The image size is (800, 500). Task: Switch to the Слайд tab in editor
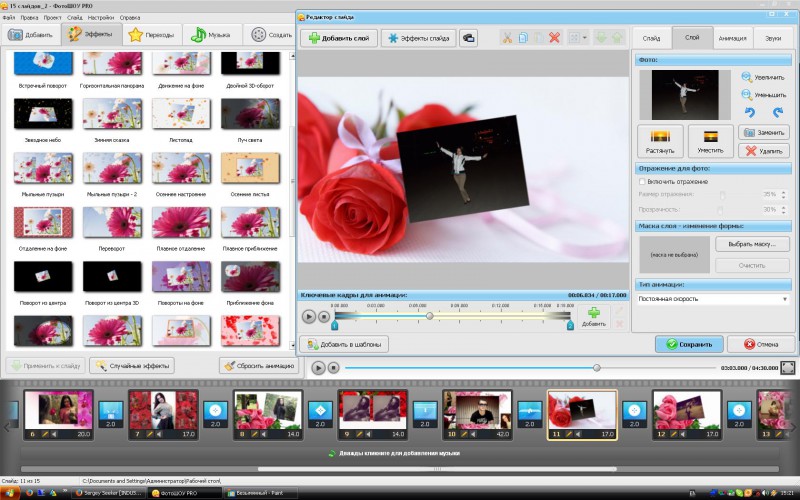pyautogui.click(x=651, y=38)
